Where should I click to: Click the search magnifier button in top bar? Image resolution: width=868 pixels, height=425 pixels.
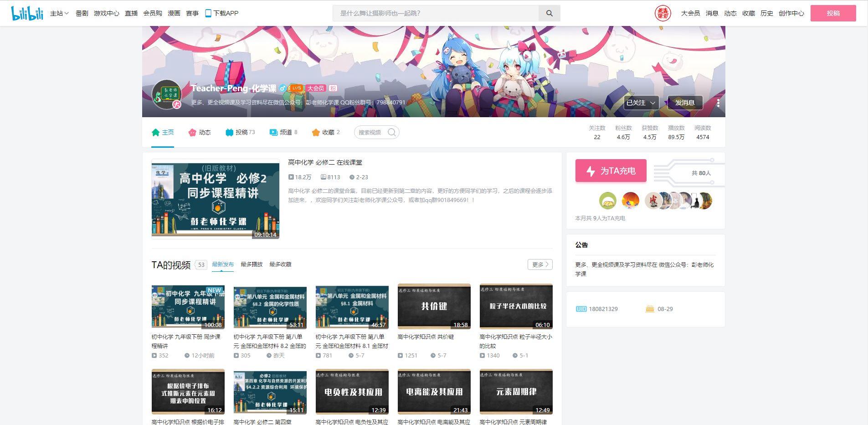coord(550,13)
